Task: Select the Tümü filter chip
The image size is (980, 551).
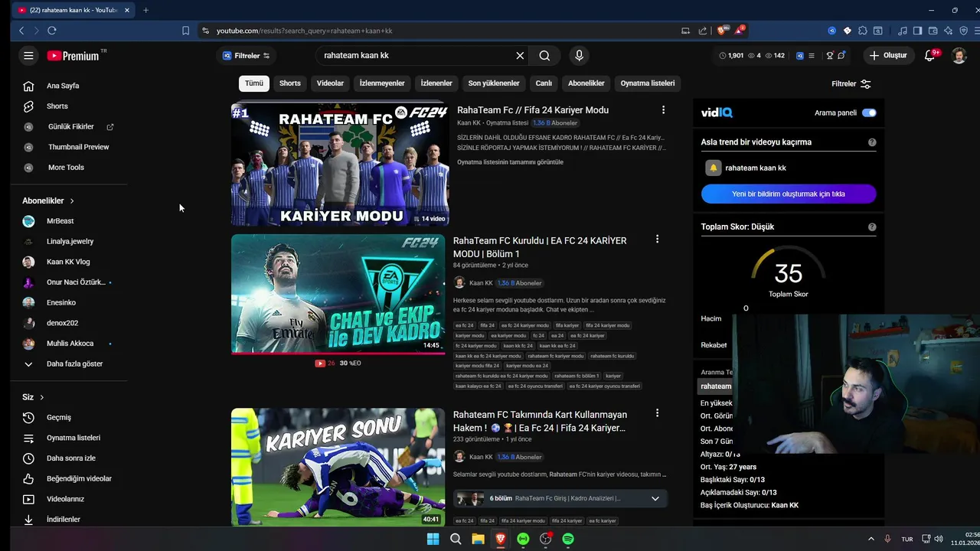Action: 254,83
